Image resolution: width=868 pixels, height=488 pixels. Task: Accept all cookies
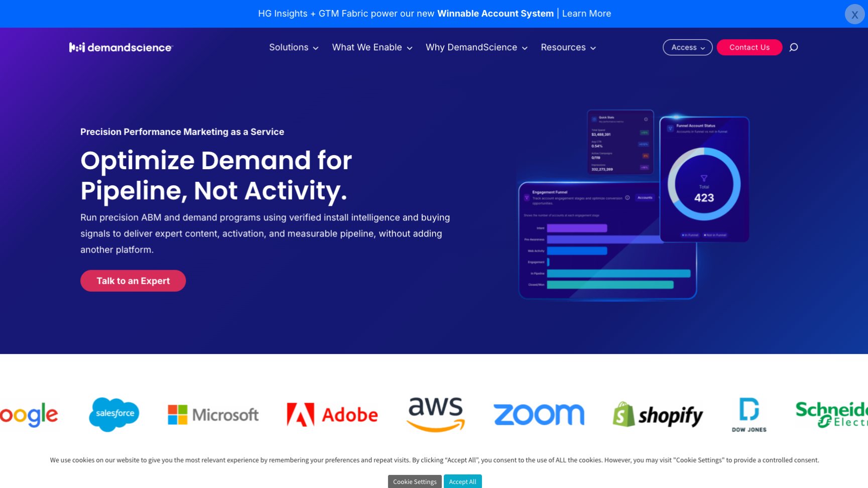(462, 481)
